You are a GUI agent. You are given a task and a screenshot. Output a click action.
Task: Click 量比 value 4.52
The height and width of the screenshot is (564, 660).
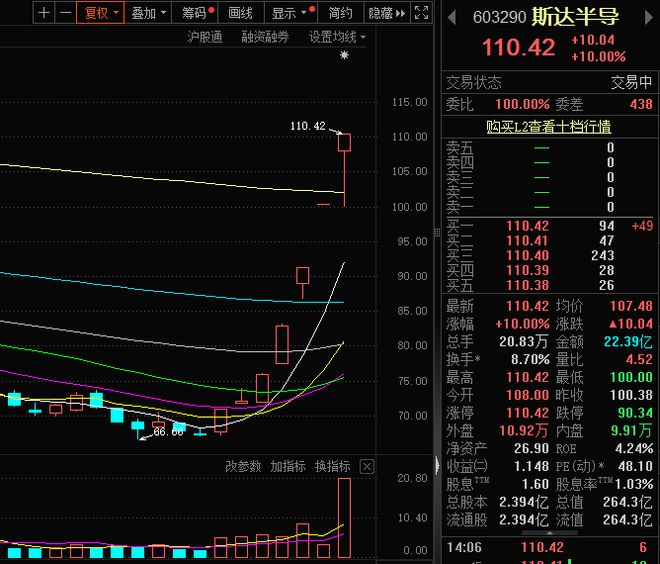coord(639,359)
